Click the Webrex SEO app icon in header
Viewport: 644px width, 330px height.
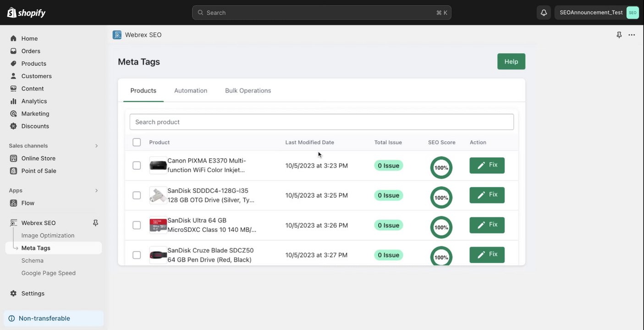coord(117,35)
